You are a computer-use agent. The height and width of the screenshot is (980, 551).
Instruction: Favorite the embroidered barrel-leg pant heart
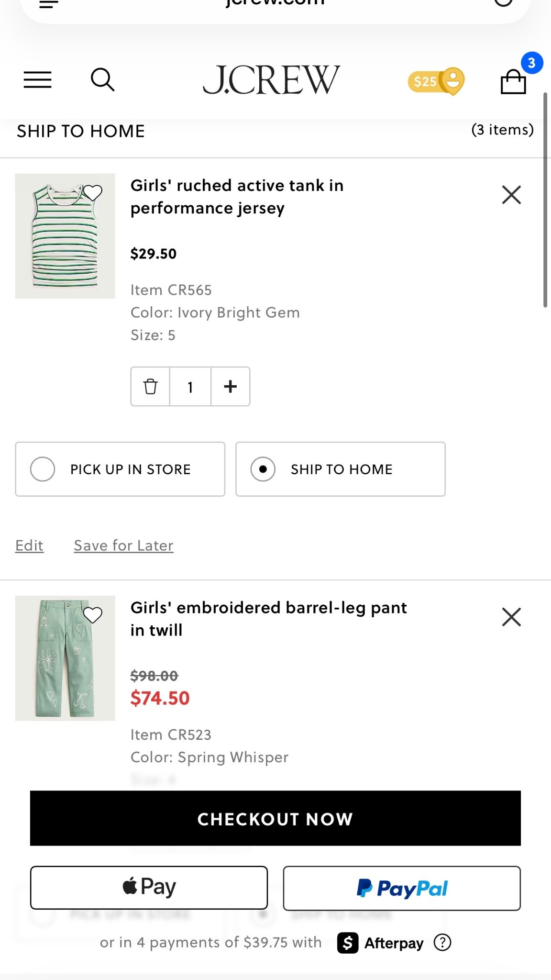[93, 614]
